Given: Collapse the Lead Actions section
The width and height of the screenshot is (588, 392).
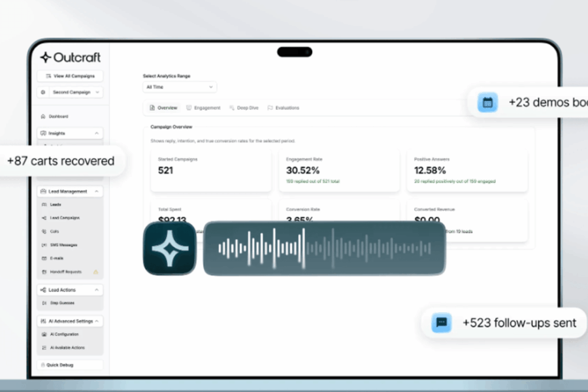Looking at the screenshot, I should pos(97,289).
